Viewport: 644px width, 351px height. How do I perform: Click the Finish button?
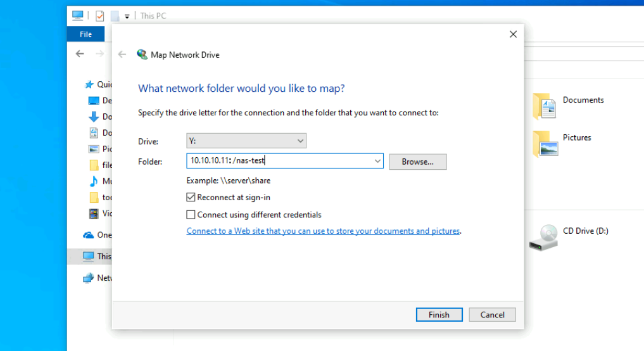point(439,315)
